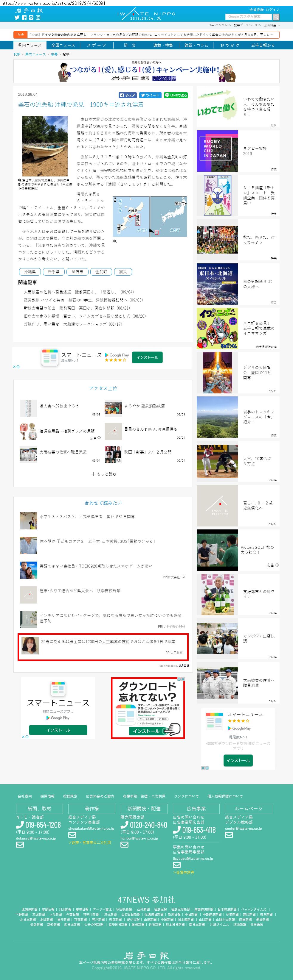Open recommended 25歳に見える44歳主婦 ad
Screen dimensions: 293x980
coord(103,647)
